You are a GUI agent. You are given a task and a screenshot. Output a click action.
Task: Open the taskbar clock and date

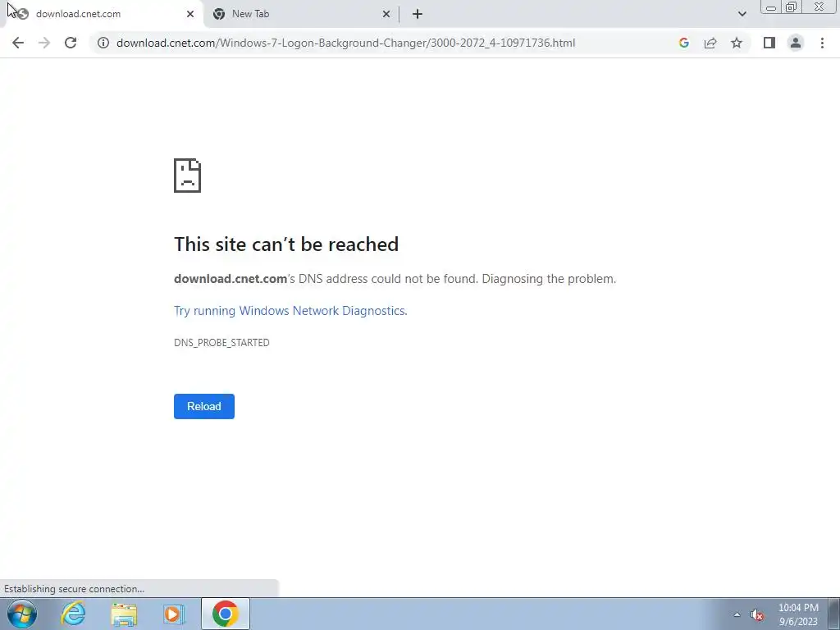pyautogui.click(x=798, y=614)
